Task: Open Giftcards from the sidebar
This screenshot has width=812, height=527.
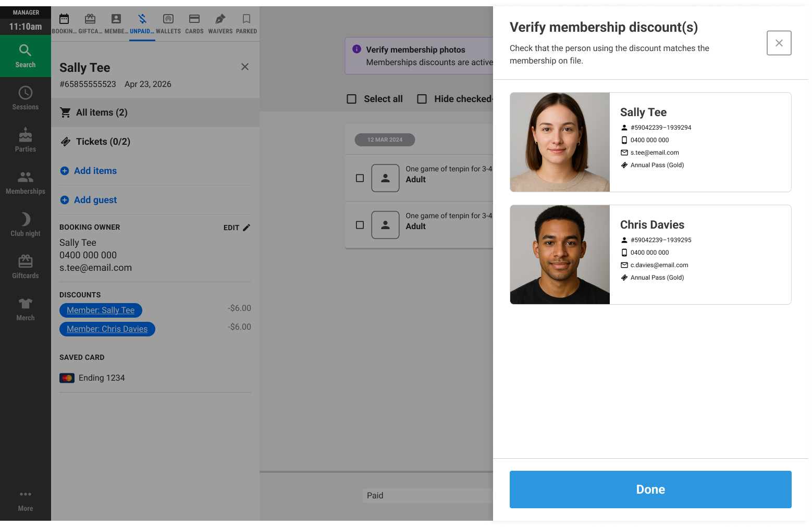Action: pos(25,267)
